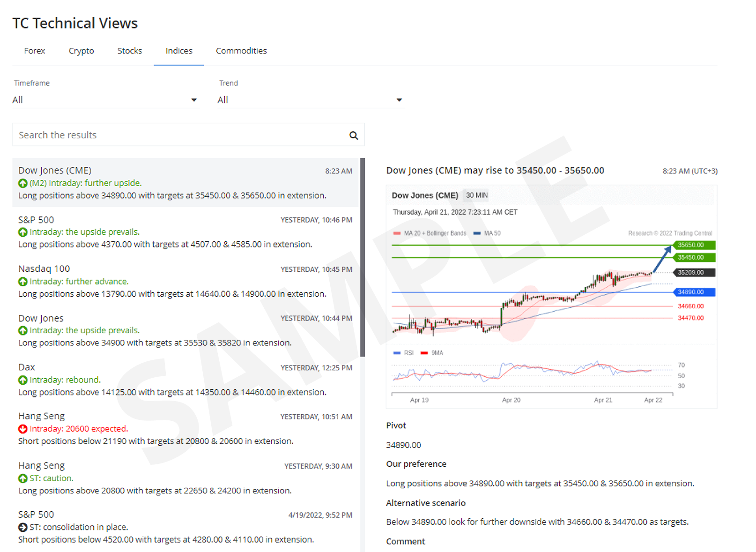This screenshot has width=756, height=552.
Task: Open Hang Seng 10:51 AM entry
Action: (x=185, y=428)
